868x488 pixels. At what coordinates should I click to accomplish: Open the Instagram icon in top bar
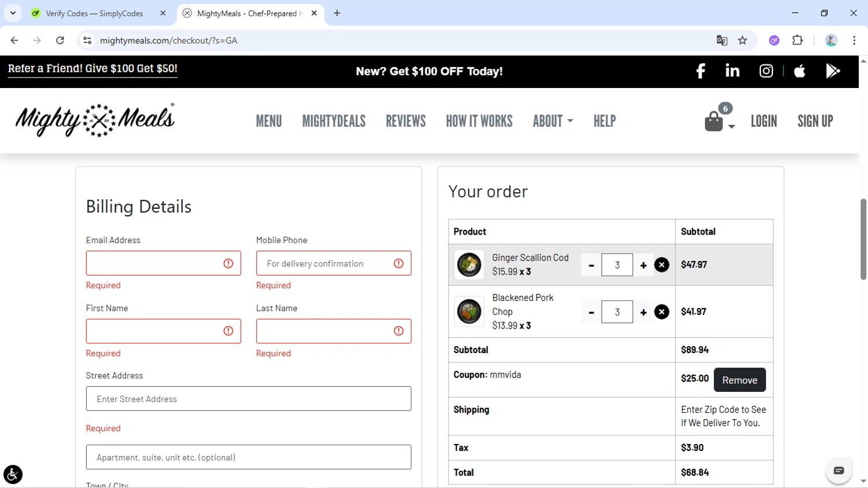tap(766, 71)
